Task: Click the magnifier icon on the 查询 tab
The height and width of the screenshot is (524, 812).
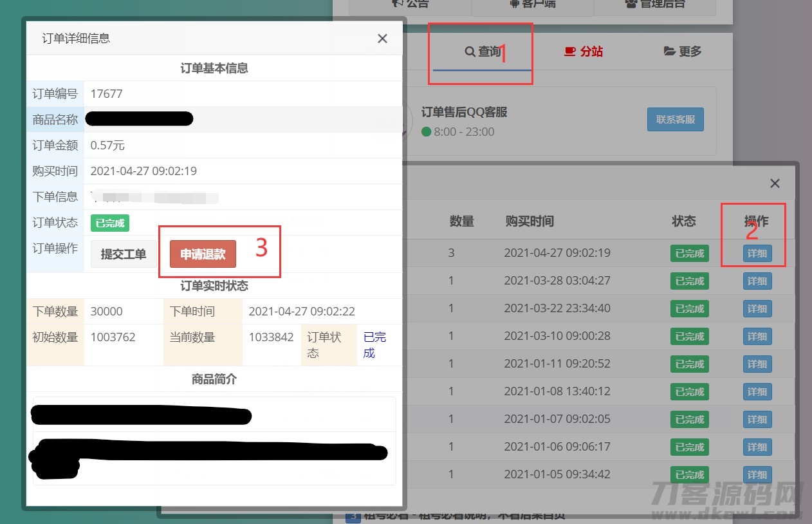Action: pyautogui.click(x=469, y=51)
